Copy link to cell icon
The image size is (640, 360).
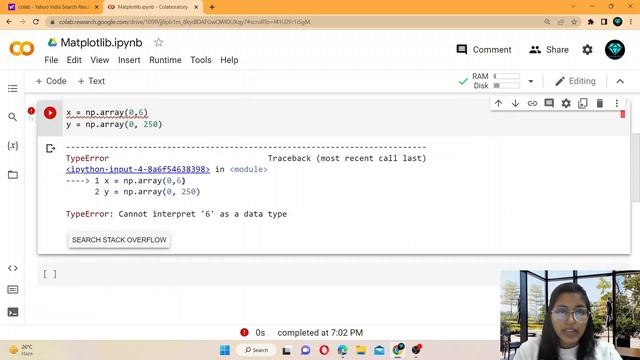click(x=532, y=103)
